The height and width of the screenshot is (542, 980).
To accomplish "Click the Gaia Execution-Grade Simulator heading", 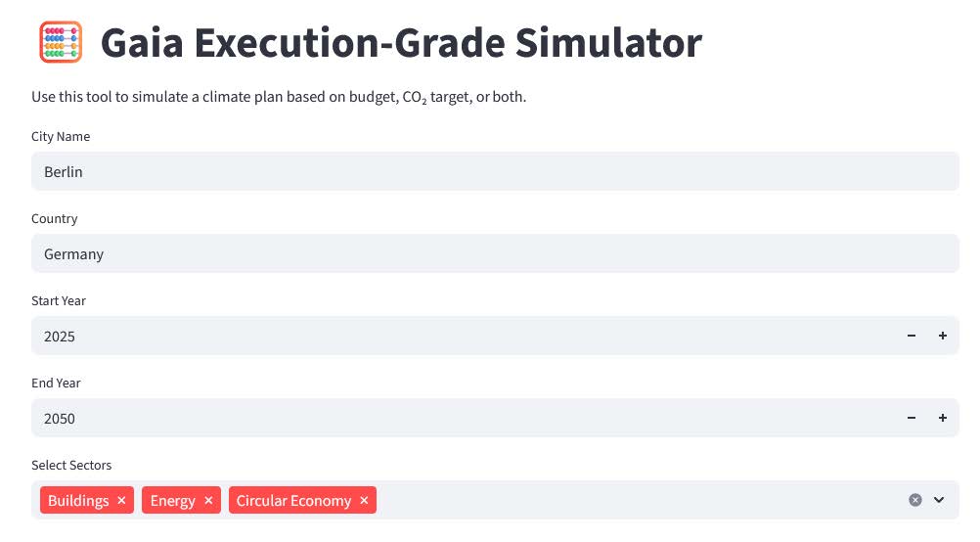I will tap(401, 43).
